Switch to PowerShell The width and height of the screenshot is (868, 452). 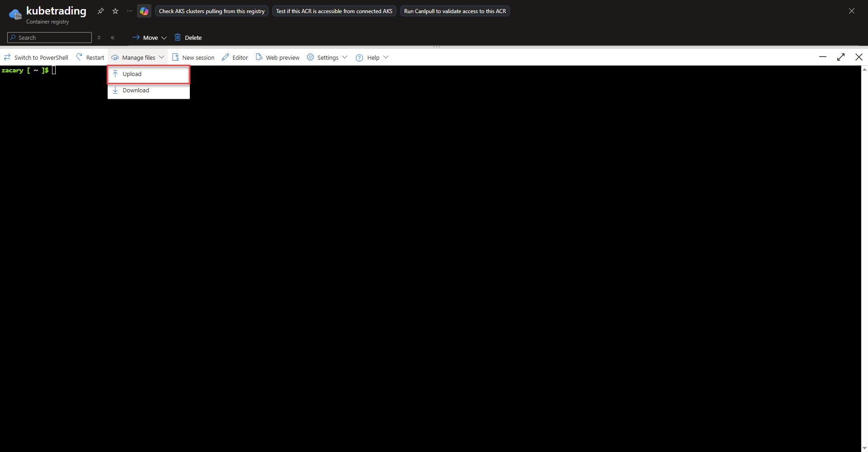pos(36,57)
